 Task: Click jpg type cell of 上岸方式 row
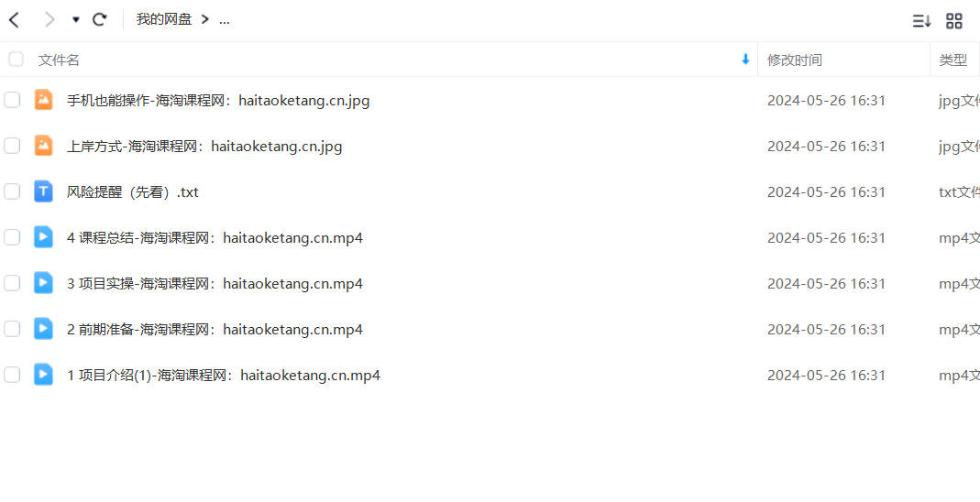[x=960, y=146]
